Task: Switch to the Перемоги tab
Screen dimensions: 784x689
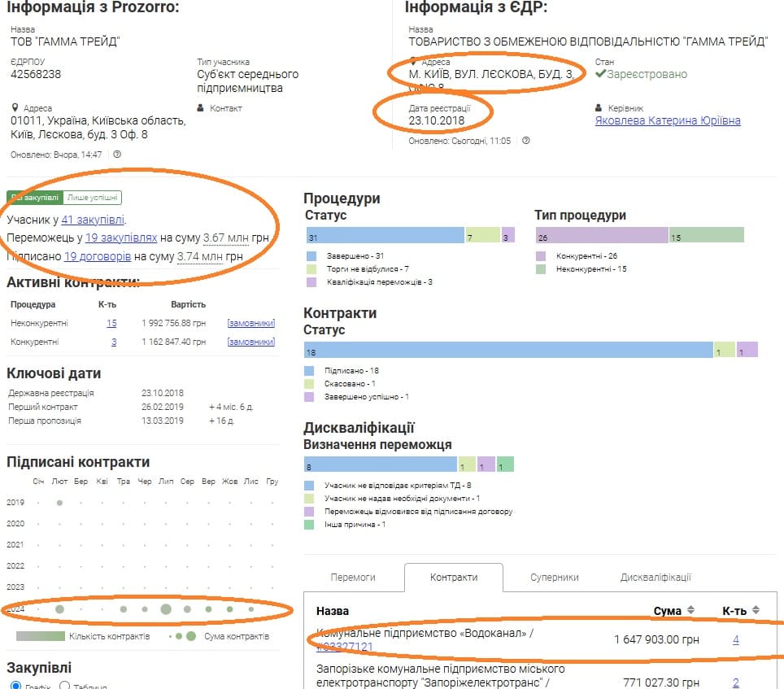Action: point(353,577)
